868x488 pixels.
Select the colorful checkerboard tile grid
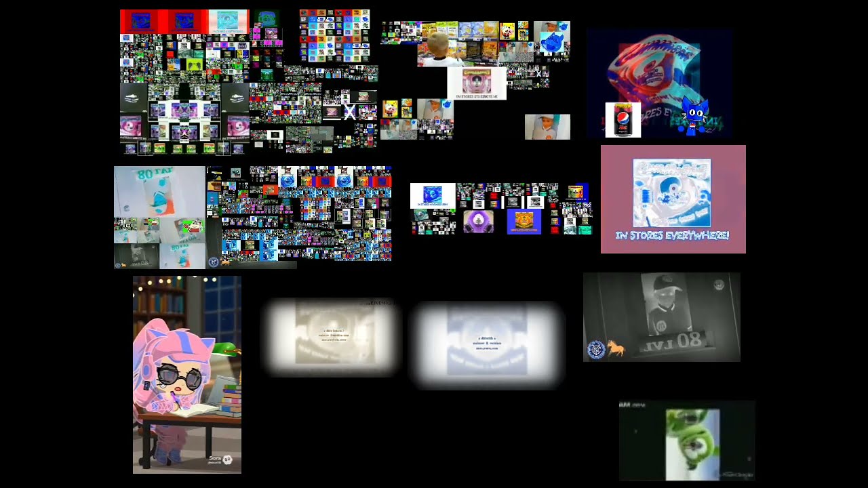(x=335, y=36)
